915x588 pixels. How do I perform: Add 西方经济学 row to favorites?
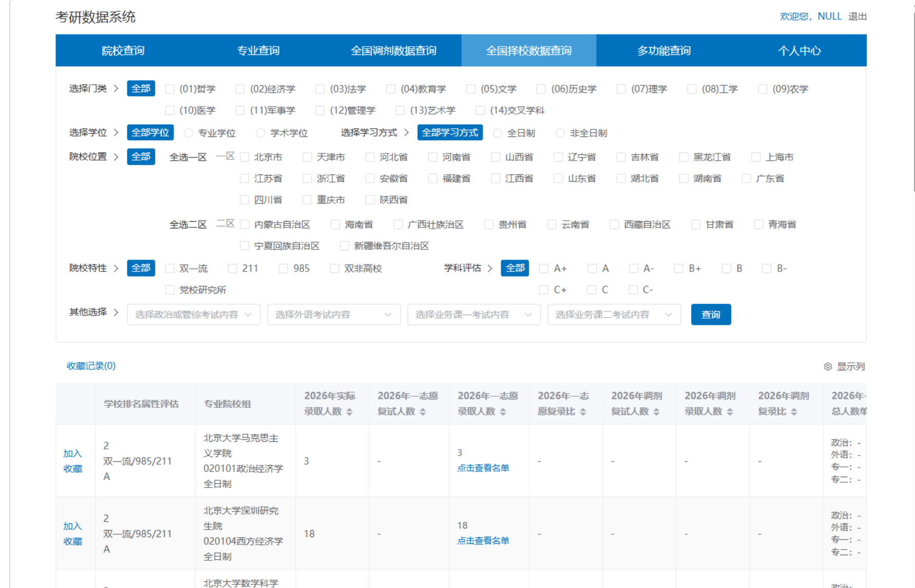73,534
